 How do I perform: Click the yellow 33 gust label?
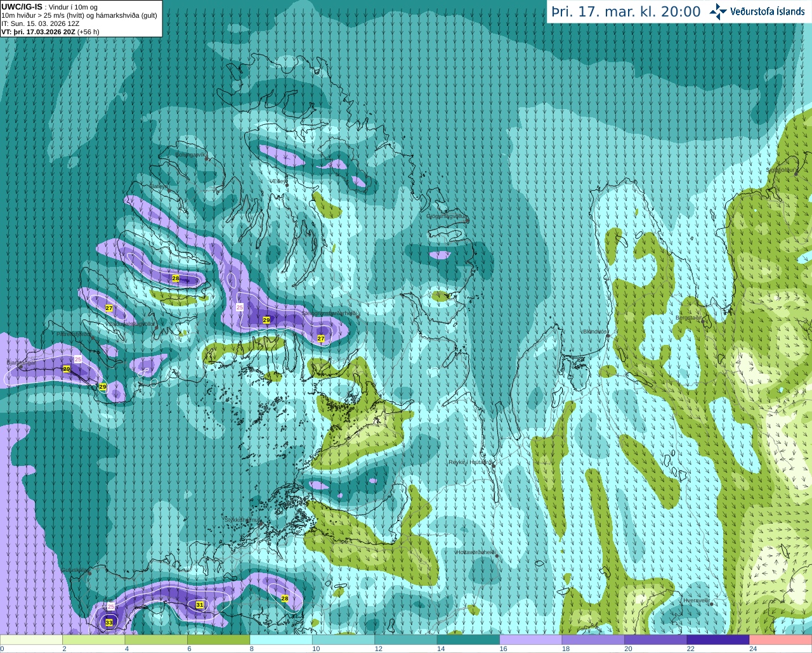pos(109,623)
